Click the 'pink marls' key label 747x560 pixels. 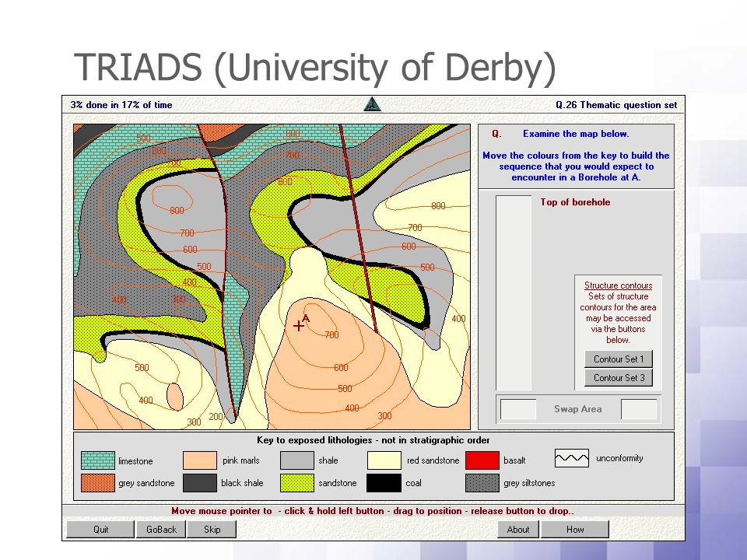coord(241,460)
